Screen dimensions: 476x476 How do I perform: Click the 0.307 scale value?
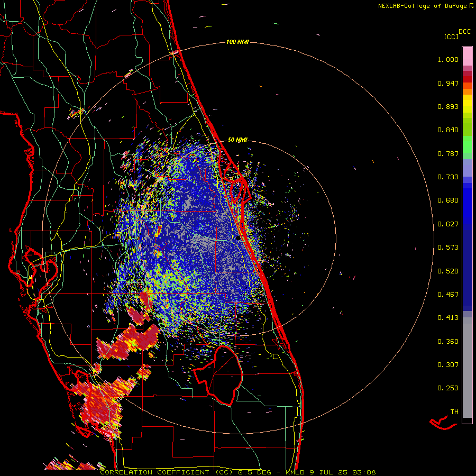pos(448,365)
